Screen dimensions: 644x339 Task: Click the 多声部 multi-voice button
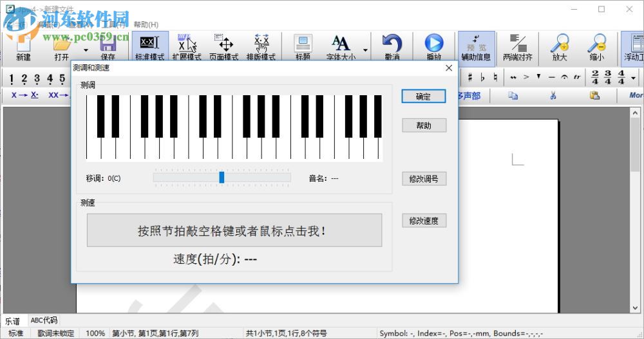[469, 96]
